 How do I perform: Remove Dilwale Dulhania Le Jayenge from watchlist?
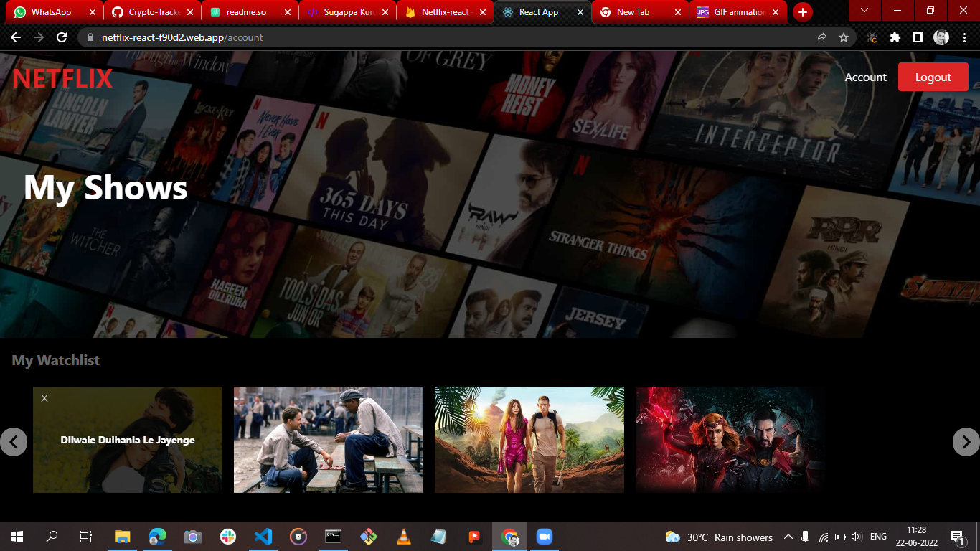click(44, 398)
